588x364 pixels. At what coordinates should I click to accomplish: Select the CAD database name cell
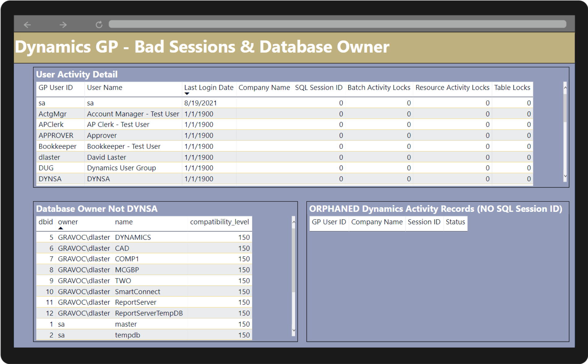click(122, 248)
